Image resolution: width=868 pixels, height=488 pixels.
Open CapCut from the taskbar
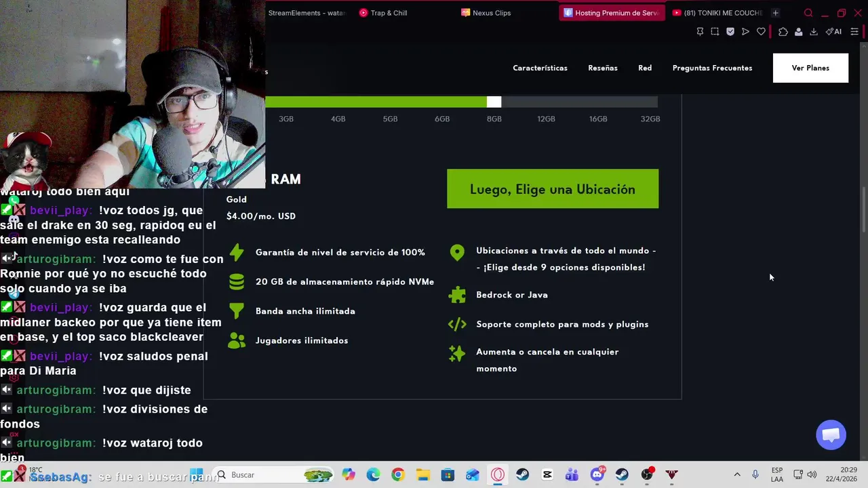point(547,474)
